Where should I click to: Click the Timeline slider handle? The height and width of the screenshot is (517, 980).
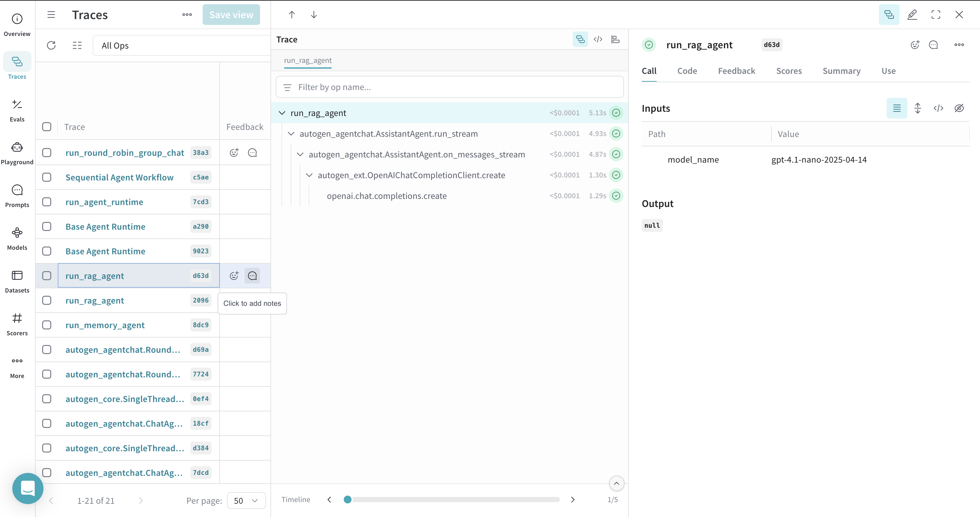tap(347, 500)
